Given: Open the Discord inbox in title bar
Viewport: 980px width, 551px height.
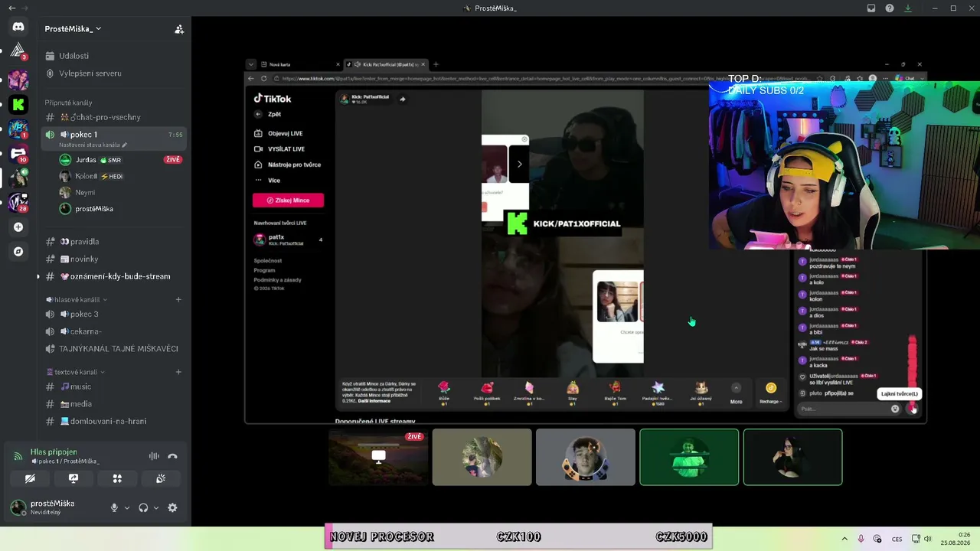Looking at the screenshot, I should (871, 8).
